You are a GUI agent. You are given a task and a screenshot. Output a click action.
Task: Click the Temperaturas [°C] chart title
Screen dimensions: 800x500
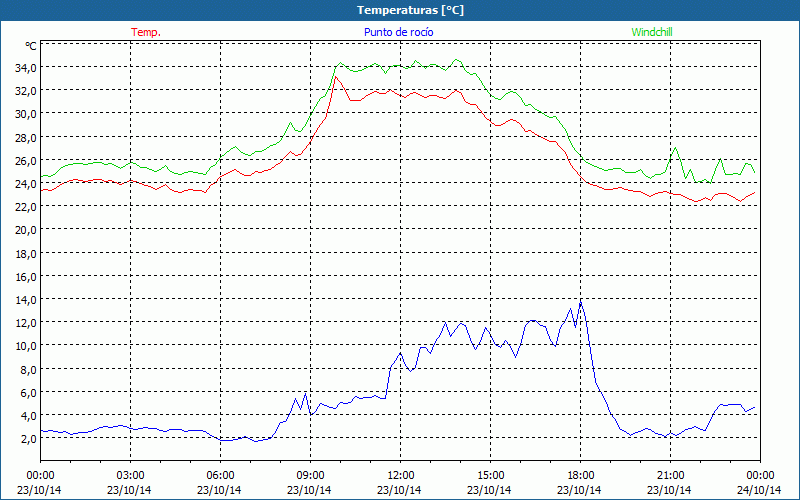410,10
